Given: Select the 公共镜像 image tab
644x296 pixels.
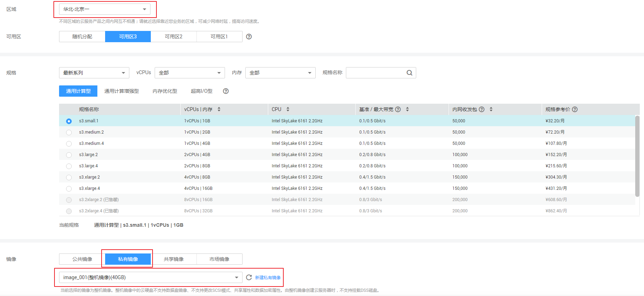Looking at the screenshot, I should pyautogui.click(x=82, y=259).
